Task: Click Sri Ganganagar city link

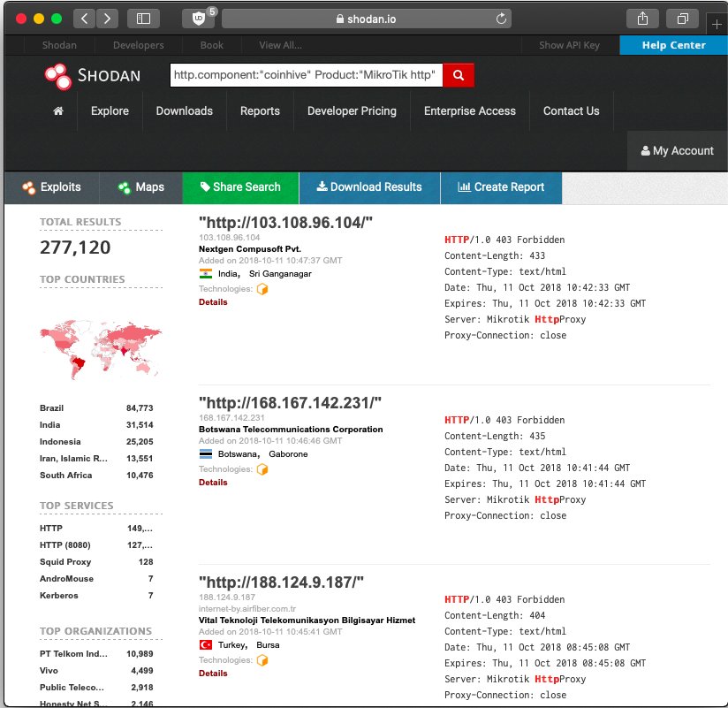Action: (x=280, y=274)
